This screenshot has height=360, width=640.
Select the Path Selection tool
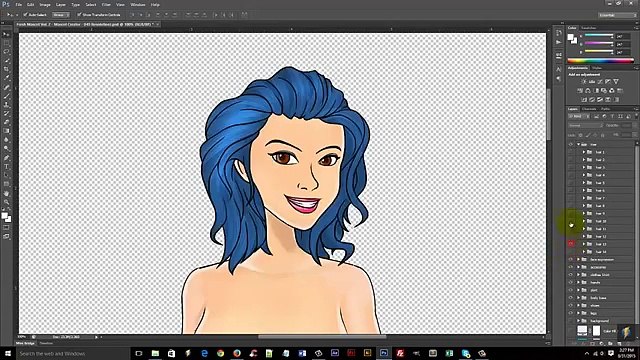[x=6, y=176]
